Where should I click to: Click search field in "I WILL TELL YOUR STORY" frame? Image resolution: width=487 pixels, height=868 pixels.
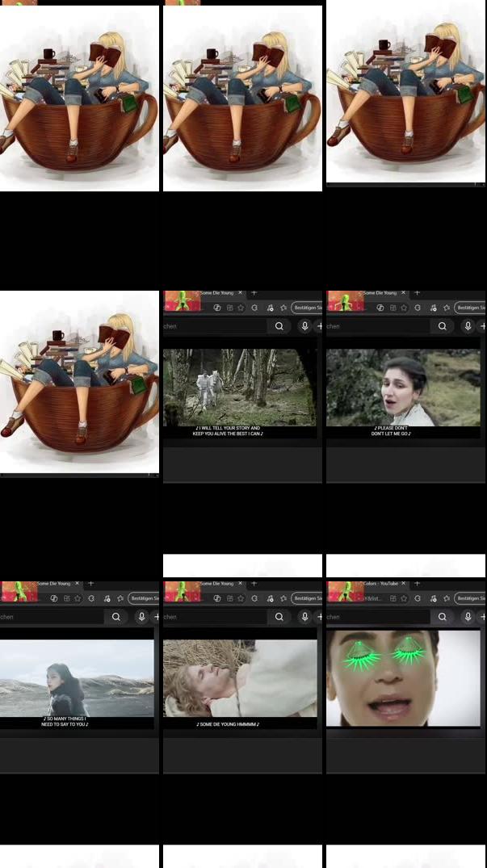(x=216, y=326)
